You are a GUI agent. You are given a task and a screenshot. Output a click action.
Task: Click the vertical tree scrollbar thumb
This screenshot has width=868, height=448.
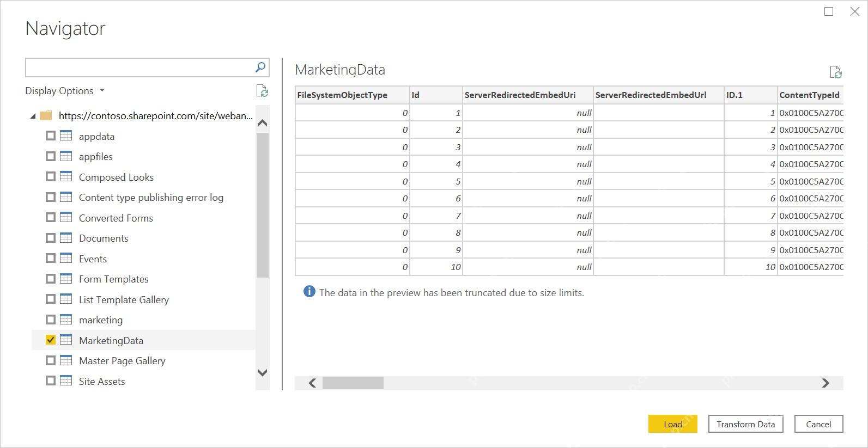[x=262, y=205]
